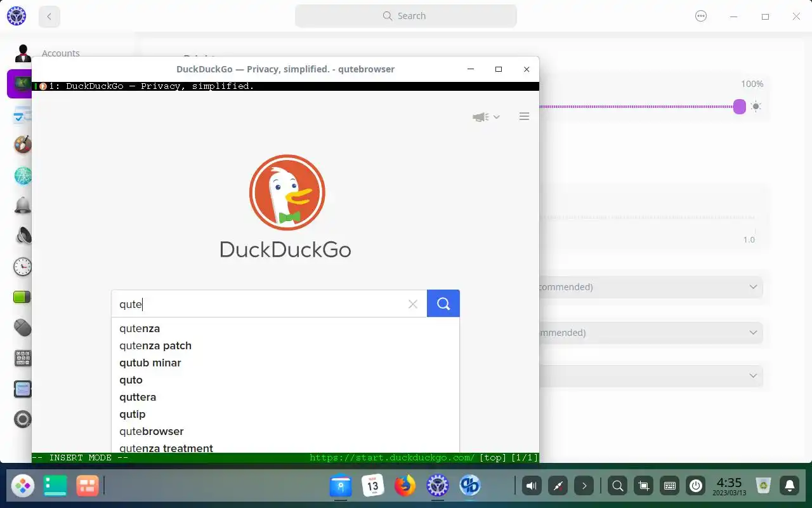Click the DuckDuckGo search magnifier button
The height and width of the screenshot is (508, 812).
pos(443,304)
